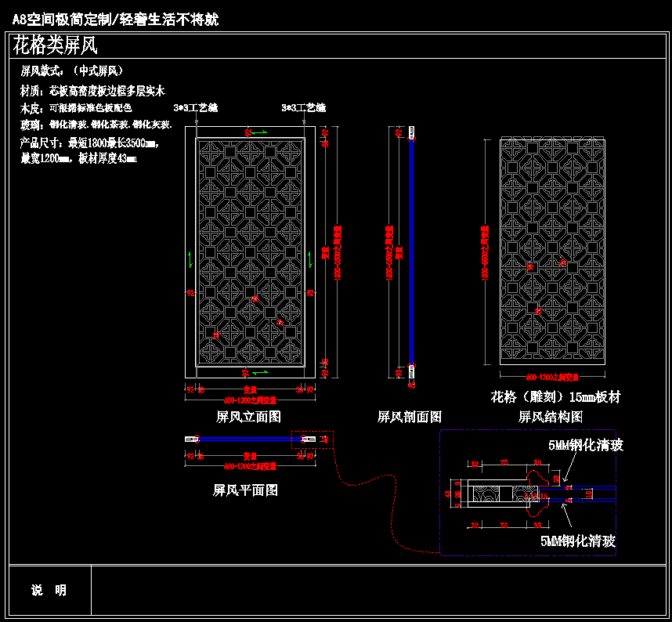Select the right 3*3工艺缝 annotation
Screen dimensions: 672x622
coord(303,107)
